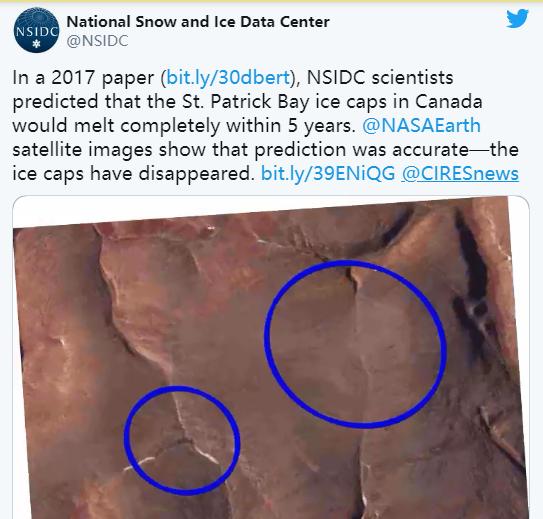This screenshot has height=519, width=543.
Task: Open National Snow and Ice Data Center profile name
Action: (x=198, y=22)
